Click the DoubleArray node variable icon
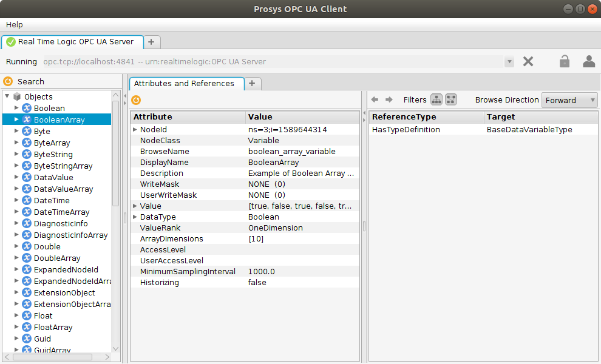Viewport: 601px width, 364px height. (27, 258)
